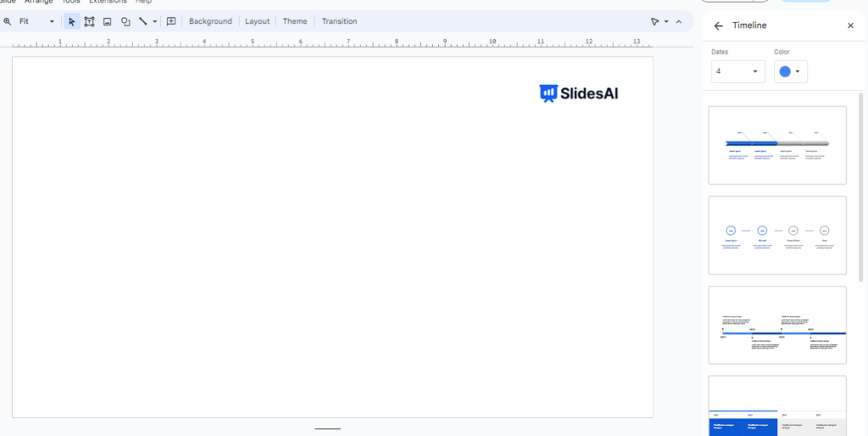Click the Transition button
Image resolution: width=868 pixels, height=436 pixels.
(x=339, y=21)
